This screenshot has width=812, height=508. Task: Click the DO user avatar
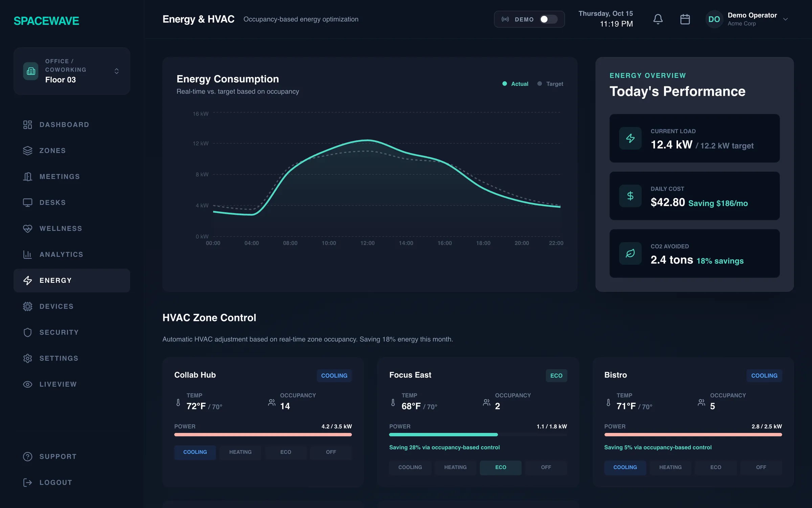(x=714, y=19)
